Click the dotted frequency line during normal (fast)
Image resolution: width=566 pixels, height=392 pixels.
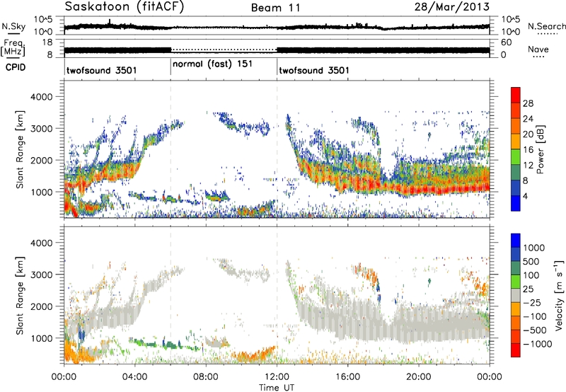click(224, 50)
